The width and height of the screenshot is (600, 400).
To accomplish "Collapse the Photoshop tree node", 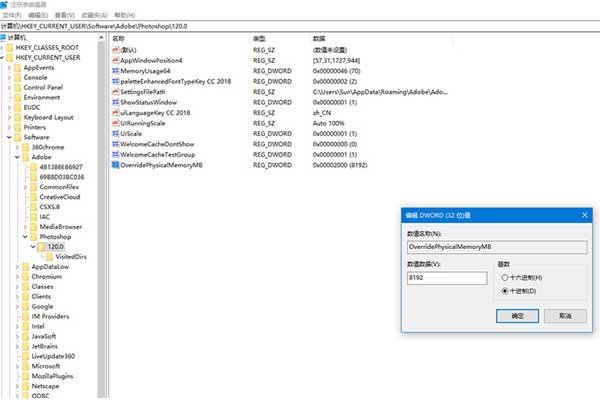I will tap(25, 237).
